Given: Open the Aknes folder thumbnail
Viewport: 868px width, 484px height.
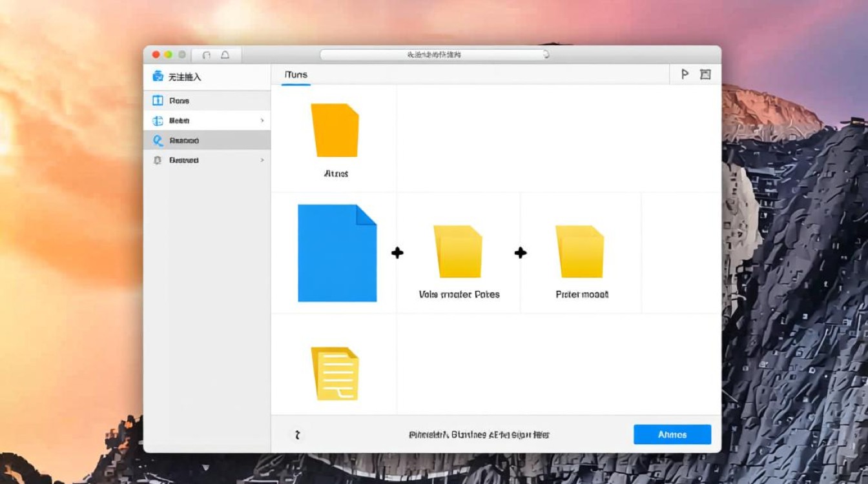Looking at the screenshot, I should (x=336, y=130).
